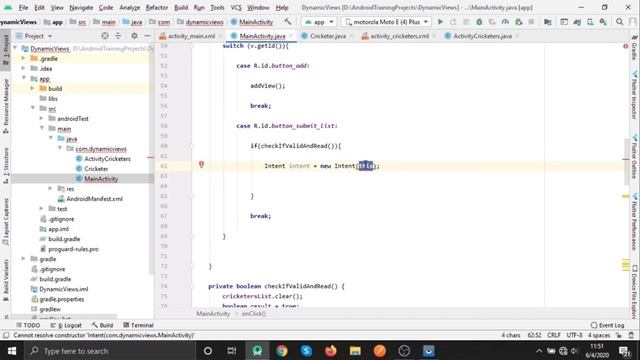Image resolution: width=640 pixels, height=360 pixels.
Task: Click the Windows search box
Action: [x=109, y=351]
